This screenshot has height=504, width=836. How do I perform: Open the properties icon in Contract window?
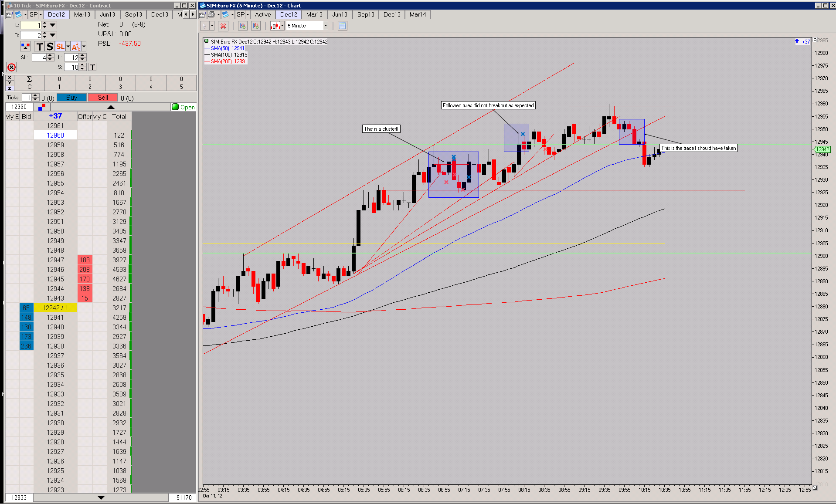(9, 14)
